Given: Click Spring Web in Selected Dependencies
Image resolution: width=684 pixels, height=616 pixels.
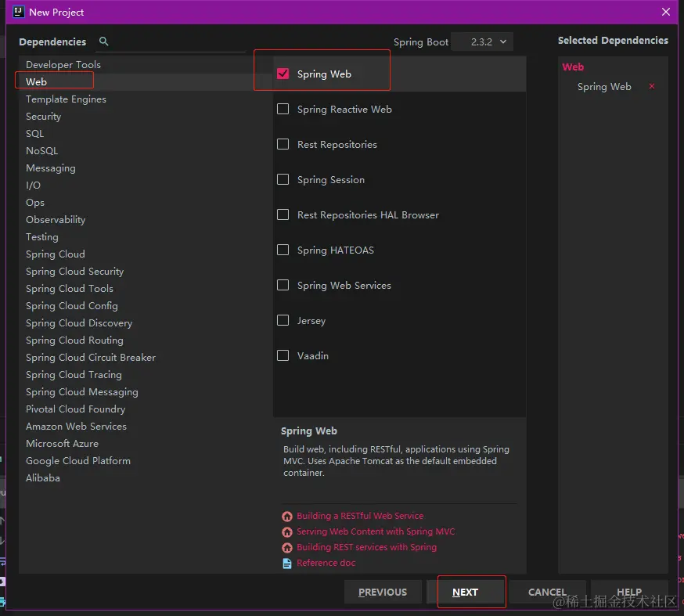Looking at the screenshot, I should pyautogui.click(x=604, y=86).
